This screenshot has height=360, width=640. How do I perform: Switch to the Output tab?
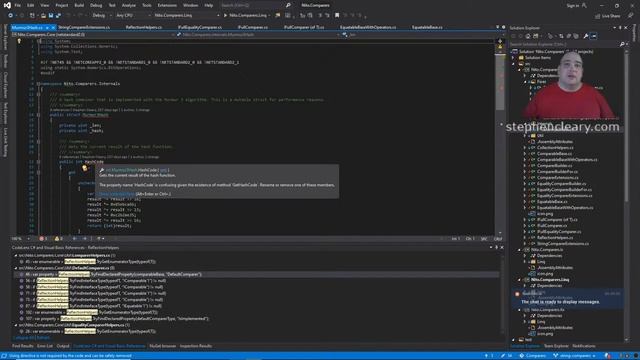63,346
